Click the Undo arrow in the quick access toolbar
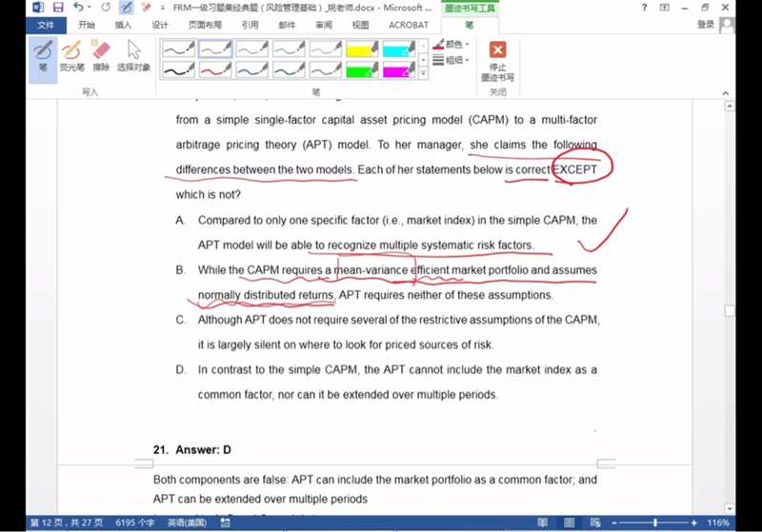This screenshot has height=532, width=762. click(78, 8)
